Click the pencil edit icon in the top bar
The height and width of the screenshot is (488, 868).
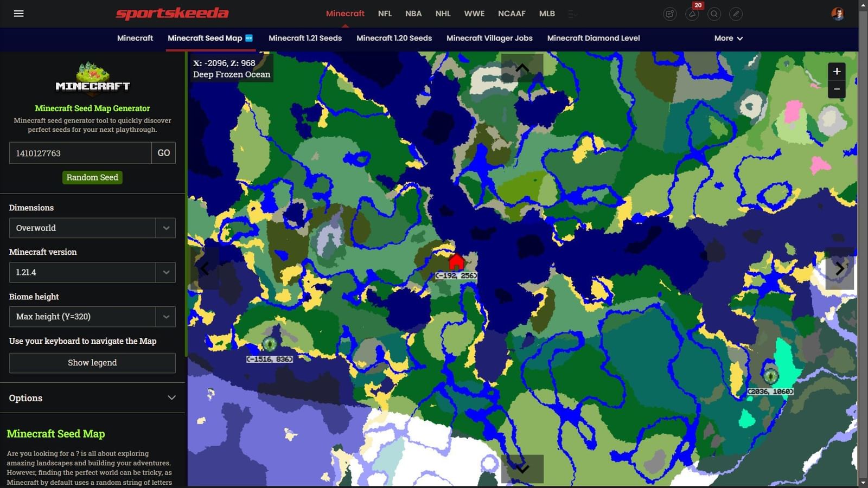click(736, 14)
